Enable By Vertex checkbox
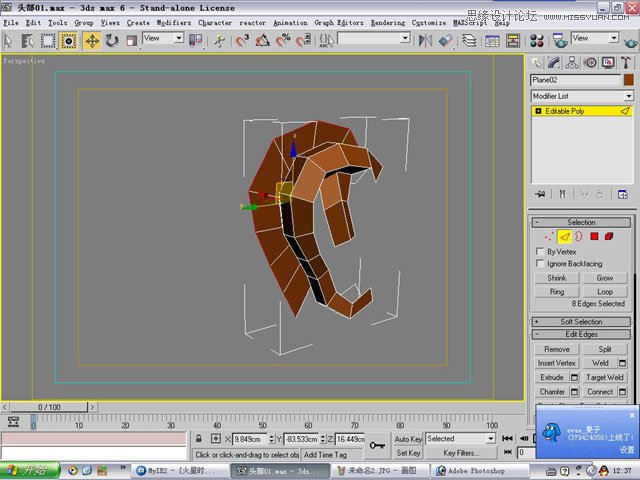This screenshot has width=640, height=480. 540,251
